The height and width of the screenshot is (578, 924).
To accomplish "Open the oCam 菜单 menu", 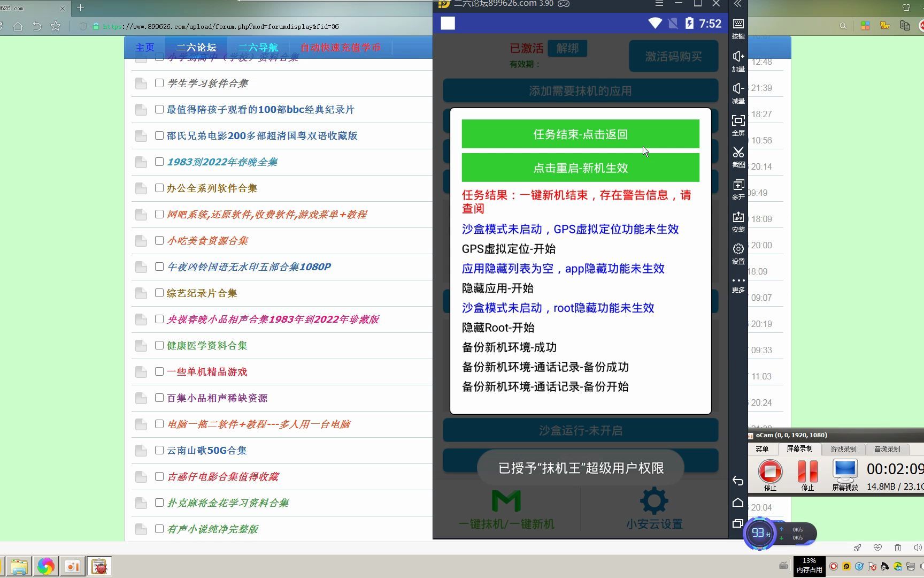I will pyautogui.click(x=762, y=449).
